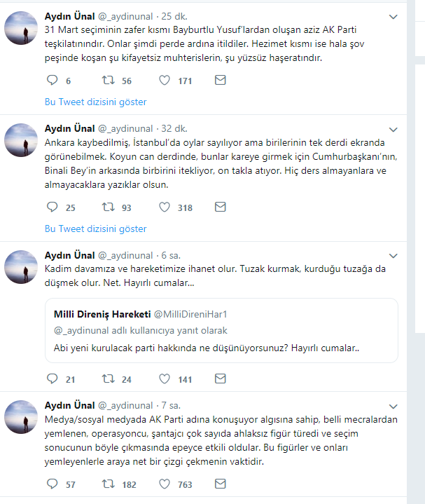Retweet the tweet with 182 retweets

pyautogui.click(x=109, y=484)
